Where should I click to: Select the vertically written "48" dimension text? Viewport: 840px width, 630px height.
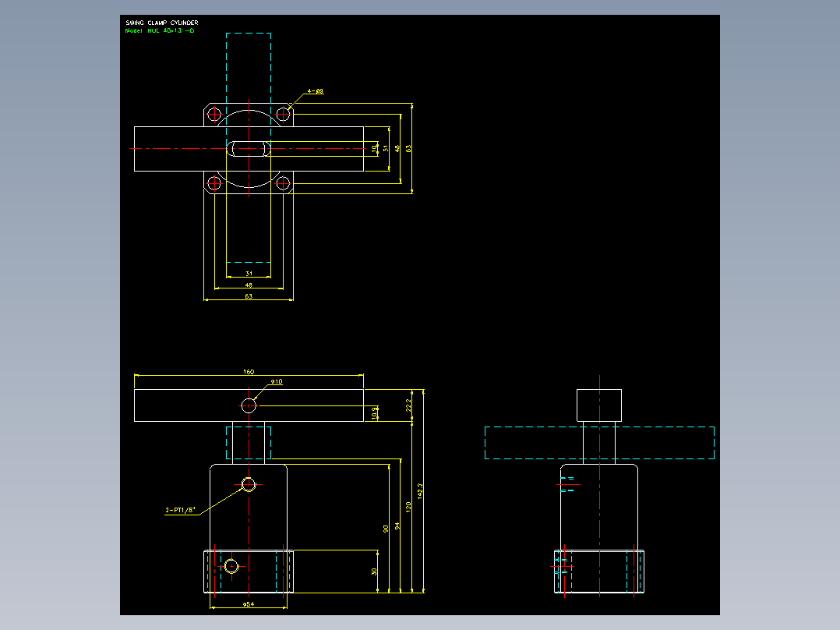coord(397,148)
